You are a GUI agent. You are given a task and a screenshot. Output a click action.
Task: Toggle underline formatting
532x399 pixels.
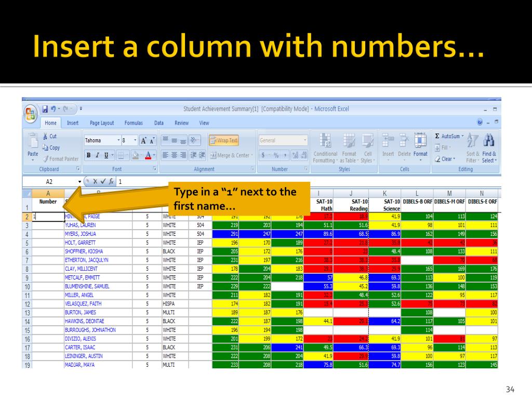coord(106,155)
